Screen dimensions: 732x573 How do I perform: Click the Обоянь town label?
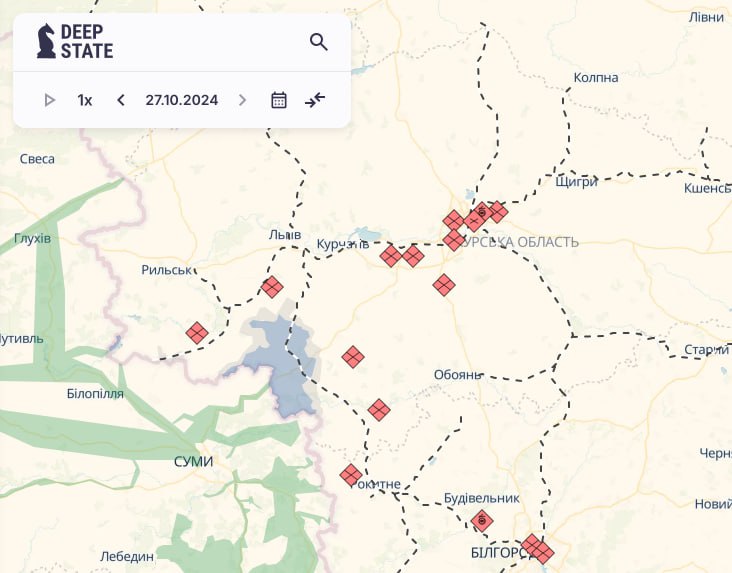coord(458,375)
